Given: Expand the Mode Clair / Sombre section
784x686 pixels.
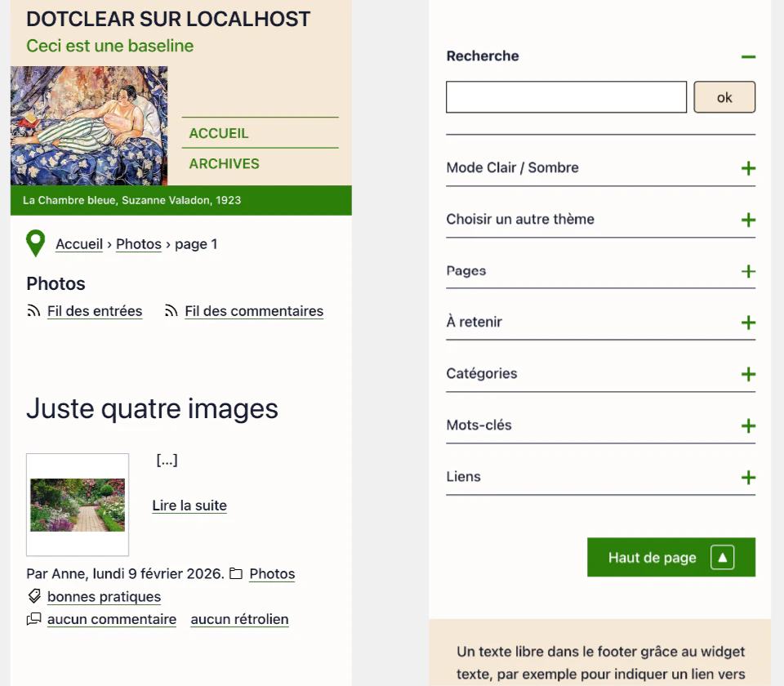Looking at the screenshot, I should pos(748,168).
